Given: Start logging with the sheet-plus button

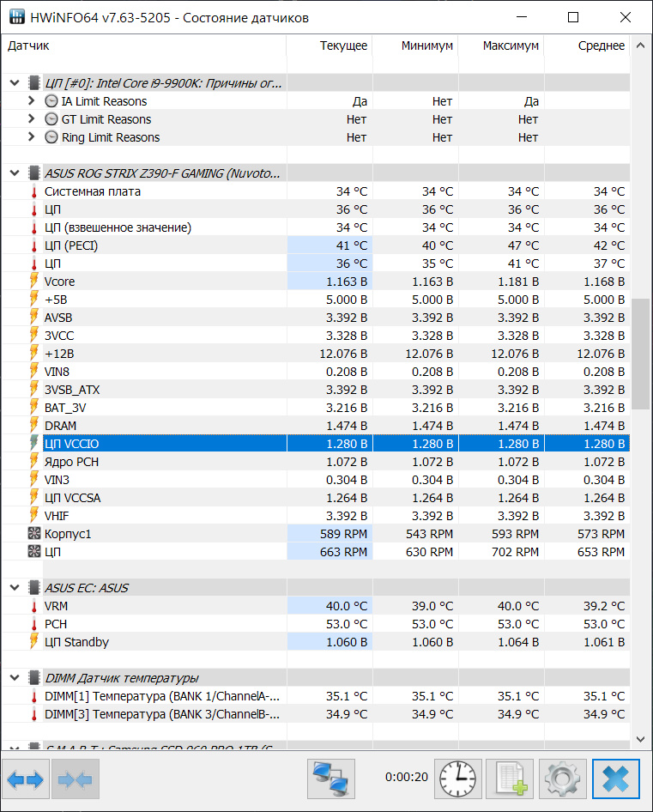Looking at the screenshot, I should pyautogui.click(x=510, y=779).
